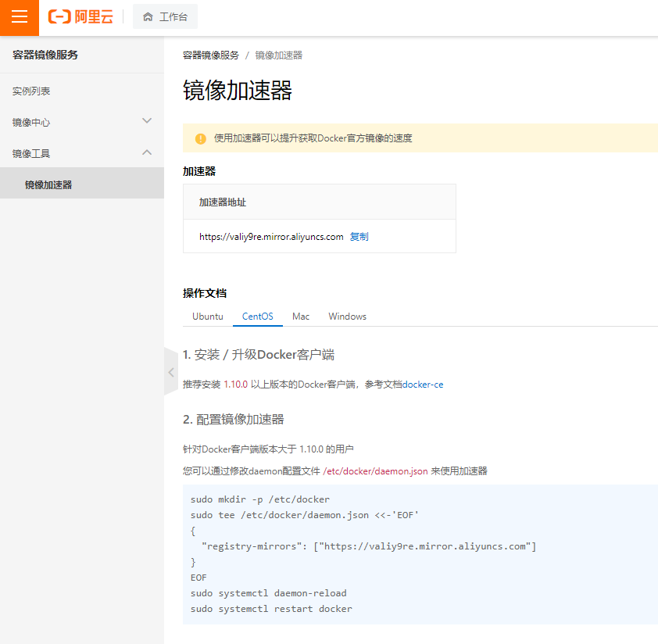Click the 容器镜像服务 sidebar title
658x644 pixels.
click(45, 55)
